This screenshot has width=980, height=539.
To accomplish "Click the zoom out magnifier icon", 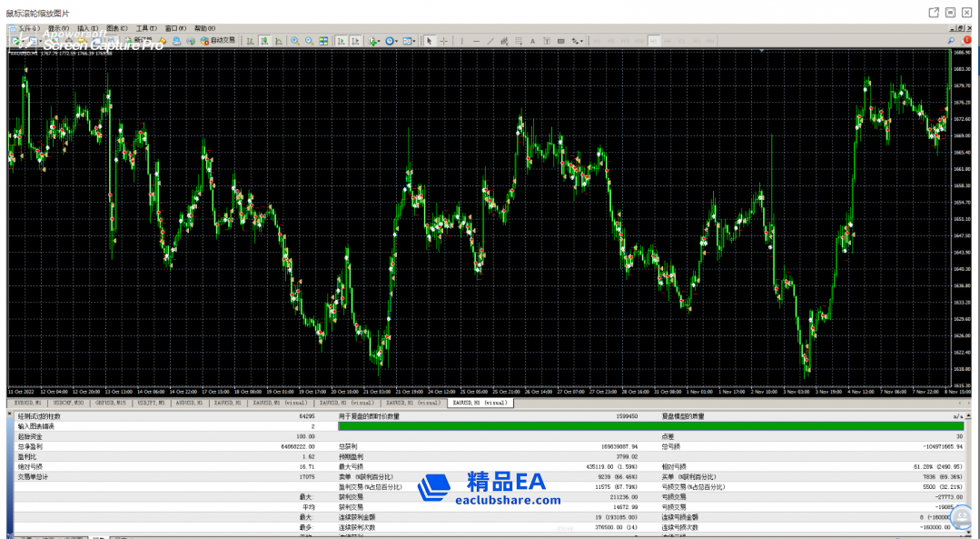I will click(309, 41).
